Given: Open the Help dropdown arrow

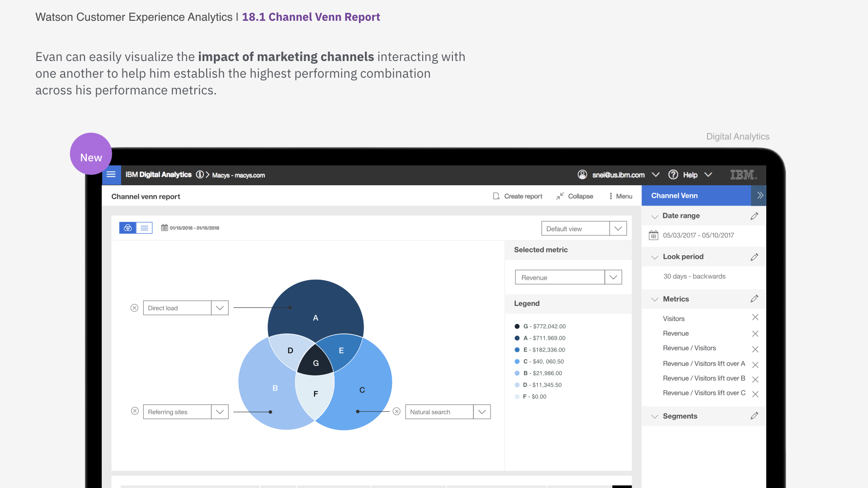Looking at the screenshot, I should (708, 174).
